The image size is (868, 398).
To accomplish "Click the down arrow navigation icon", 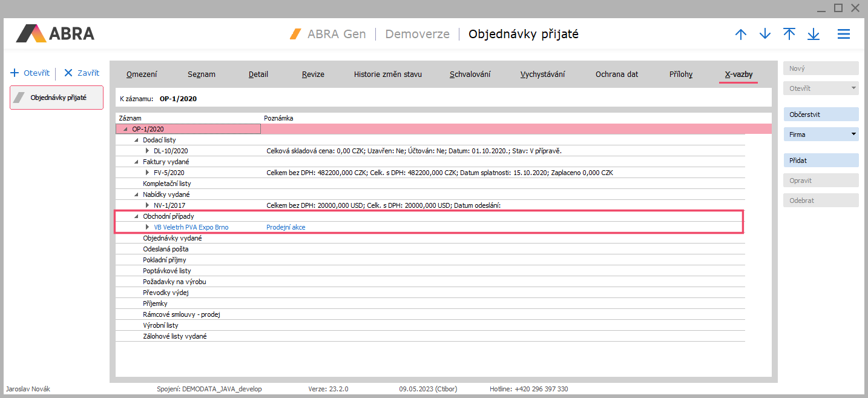I will point(765,35).
